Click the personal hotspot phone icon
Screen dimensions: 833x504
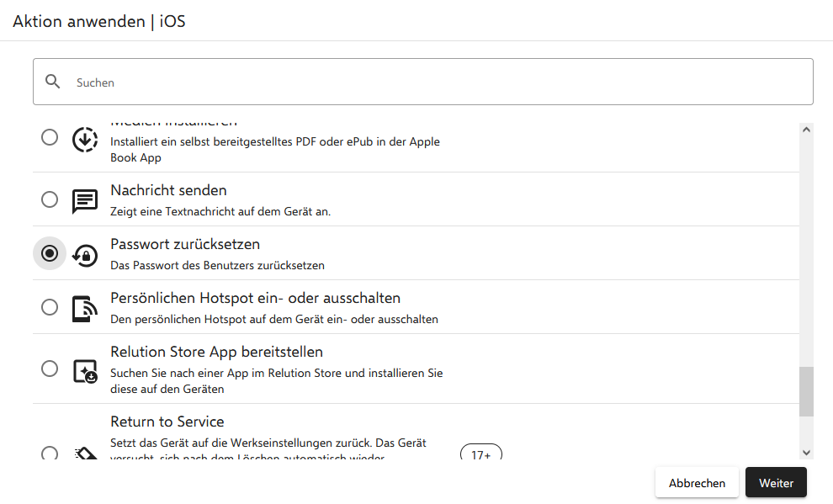pos(85,309)
